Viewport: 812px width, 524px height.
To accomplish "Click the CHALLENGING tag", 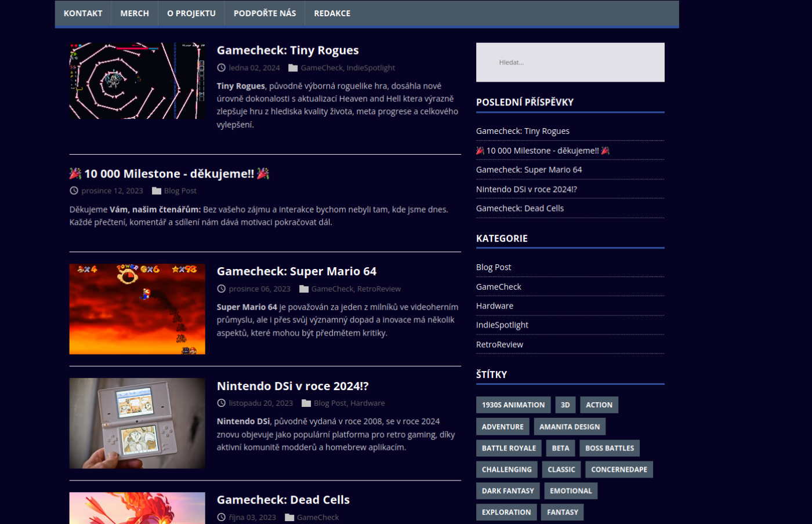I will 507,470.
